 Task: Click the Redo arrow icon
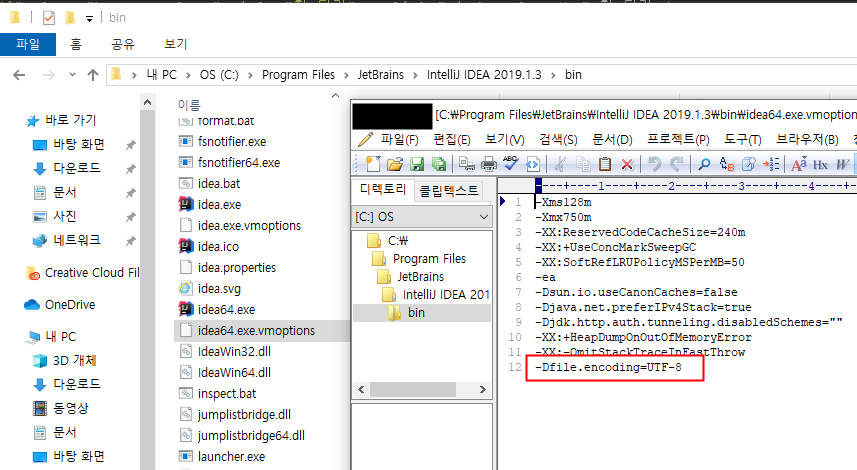point(677,164)
